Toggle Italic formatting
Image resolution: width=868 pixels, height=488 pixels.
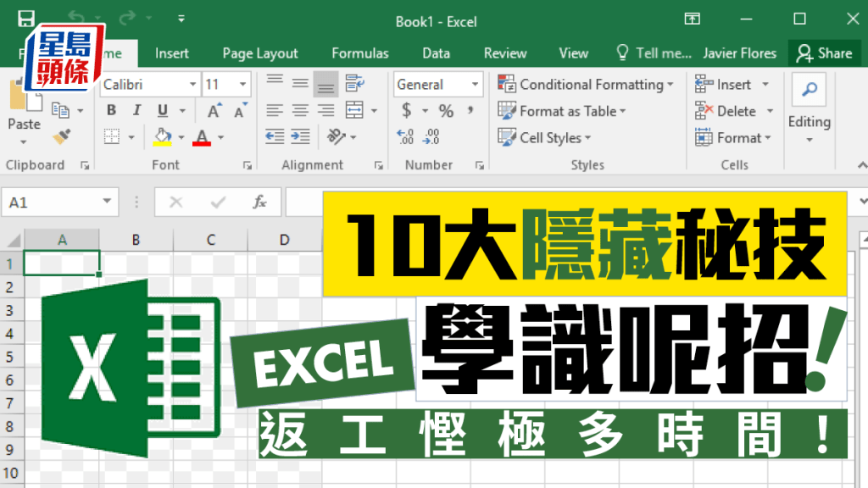pyautogui.click(x=136, y=110)
